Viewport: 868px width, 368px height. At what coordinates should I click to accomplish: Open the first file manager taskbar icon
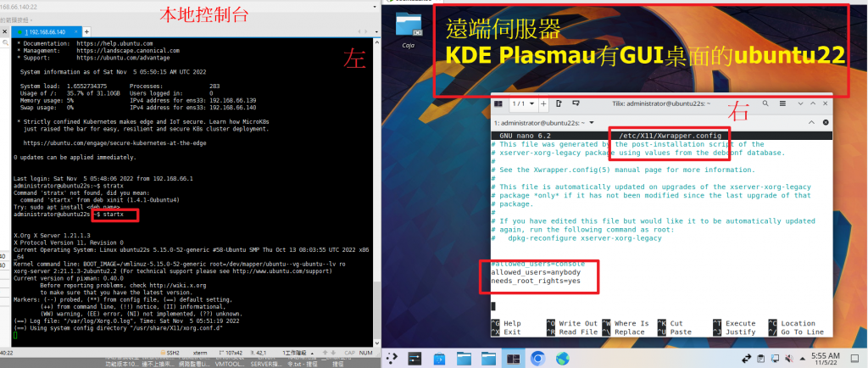pyautogui.click(x=464, y=359)
